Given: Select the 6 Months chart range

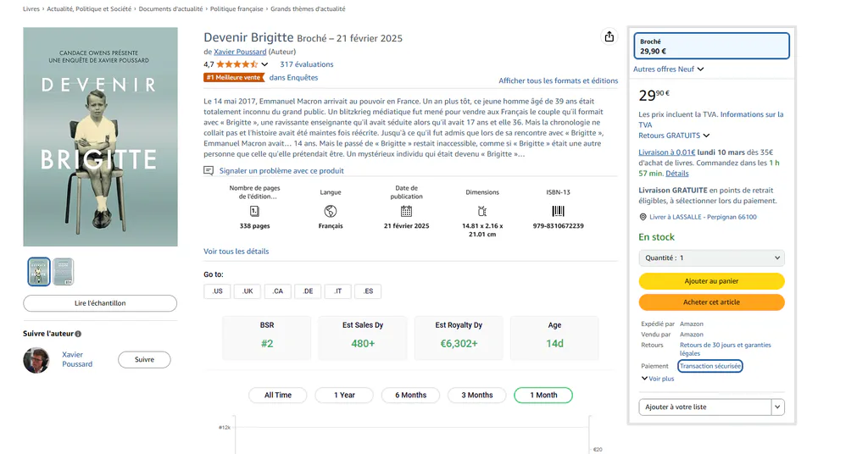Looking at the screenshot, I should tap(411, 396).
